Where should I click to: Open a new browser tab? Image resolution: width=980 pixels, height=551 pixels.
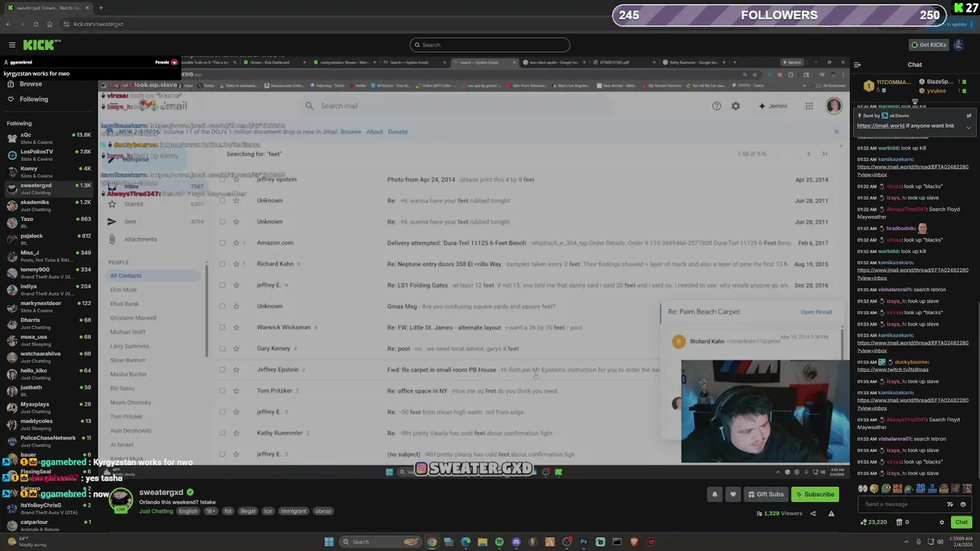[x=100, y=8]
